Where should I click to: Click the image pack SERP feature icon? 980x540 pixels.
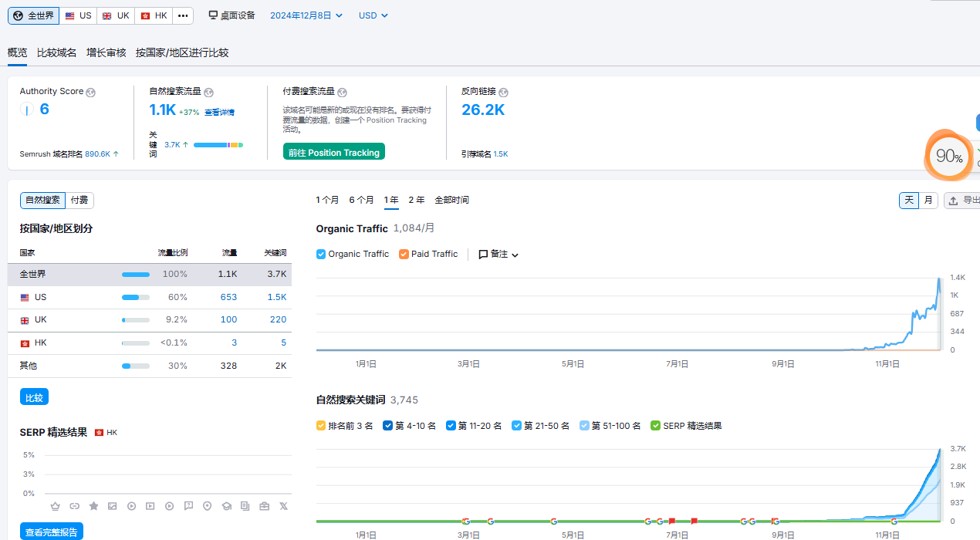point(113,506)
